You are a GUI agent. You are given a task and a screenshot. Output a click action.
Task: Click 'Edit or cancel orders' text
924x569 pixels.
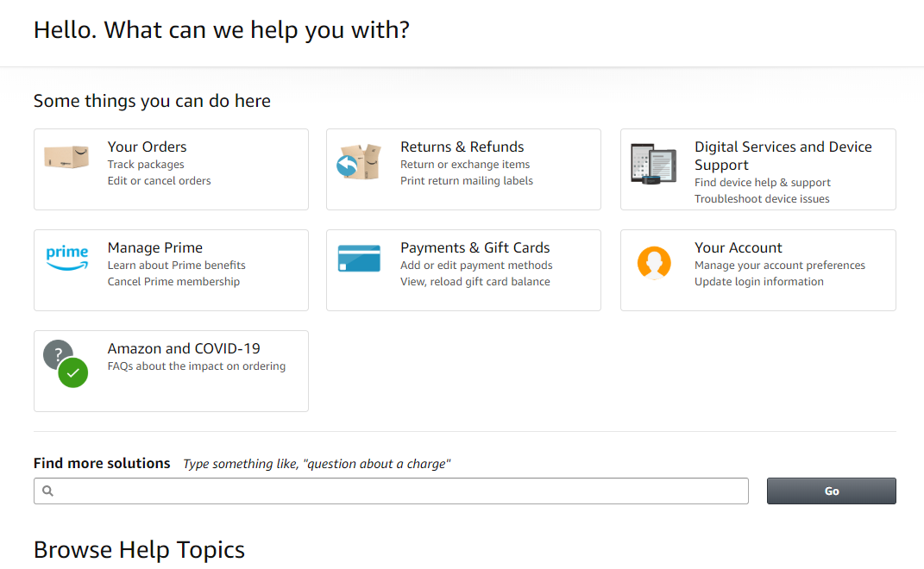tap(159, 181)
